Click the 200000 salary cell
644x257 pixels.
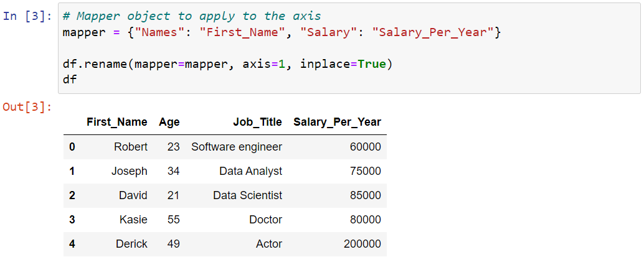coord(362,244)
